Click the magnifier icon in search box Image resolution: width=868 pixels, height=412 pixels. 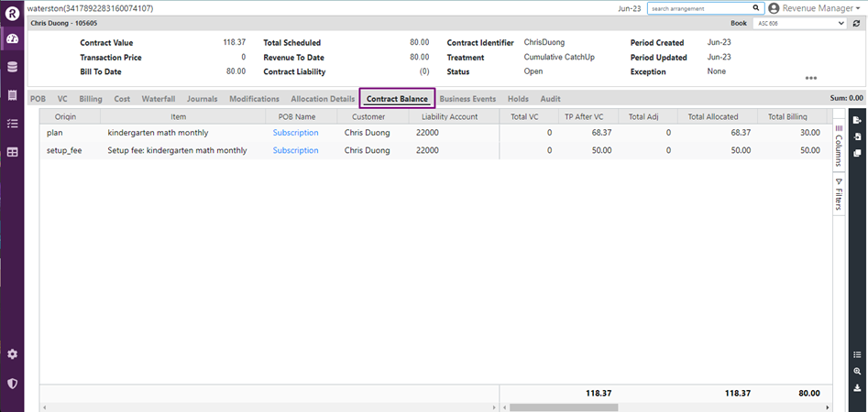pyautogui.click(x=756, y=8)
